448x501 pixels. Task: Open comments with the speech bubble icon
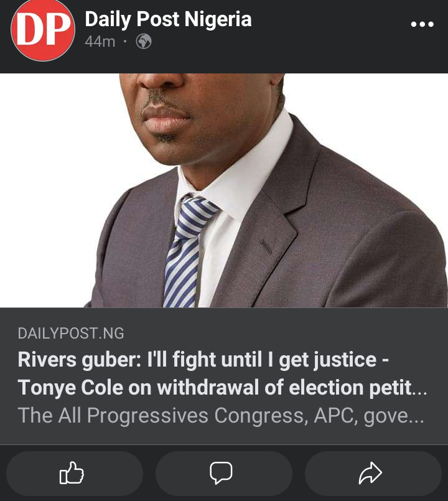click(x=221, y=473)
